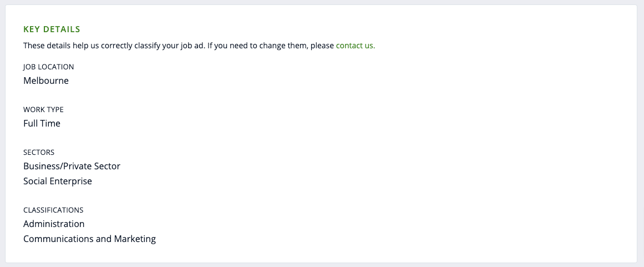Select Business/Private Sector entry
The image size is (644, 267).
pos(72,166)
